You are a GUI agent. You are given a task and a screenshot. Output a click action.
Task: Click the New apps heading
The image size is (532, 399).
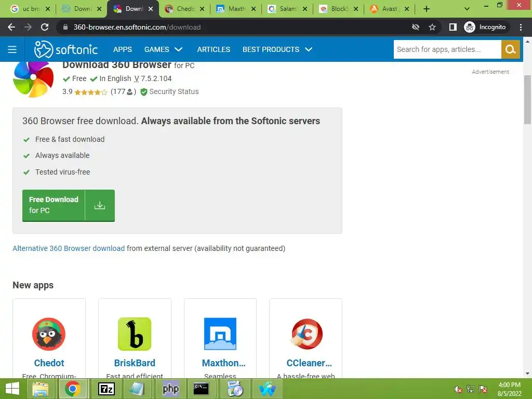pyautogui.click(x=33, y=285)
